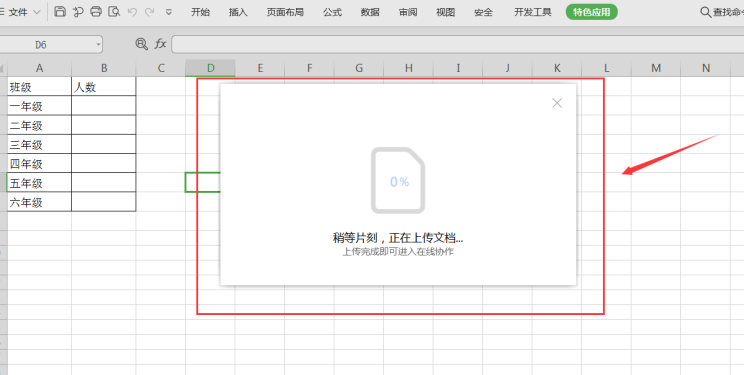Click the 查找命令 search box

722,12
